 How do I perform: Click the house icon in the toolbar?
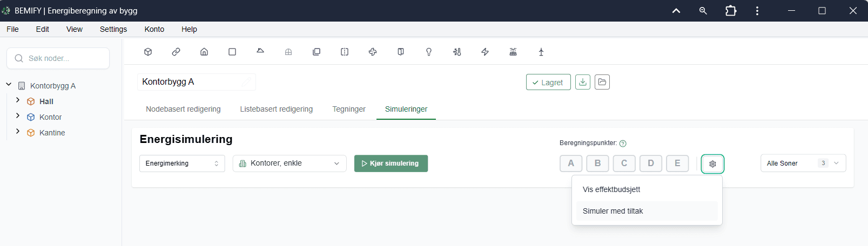pos(204,52)
